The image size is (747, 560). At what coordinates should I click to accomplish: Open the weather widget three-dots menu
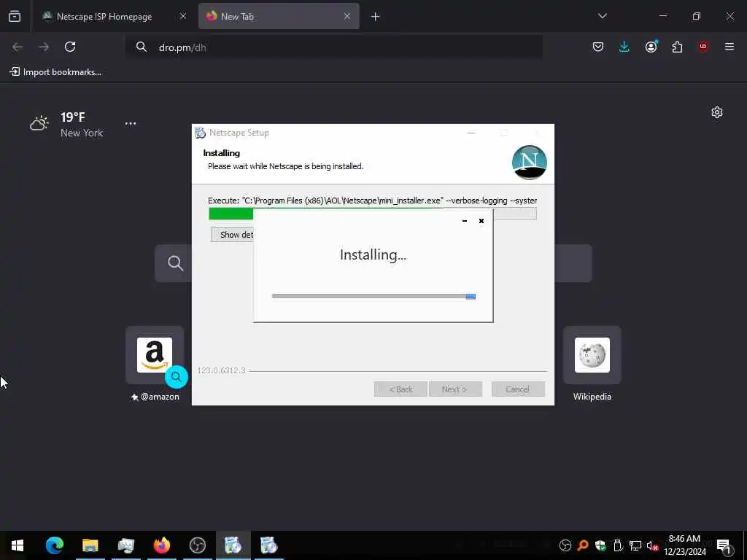131,123
